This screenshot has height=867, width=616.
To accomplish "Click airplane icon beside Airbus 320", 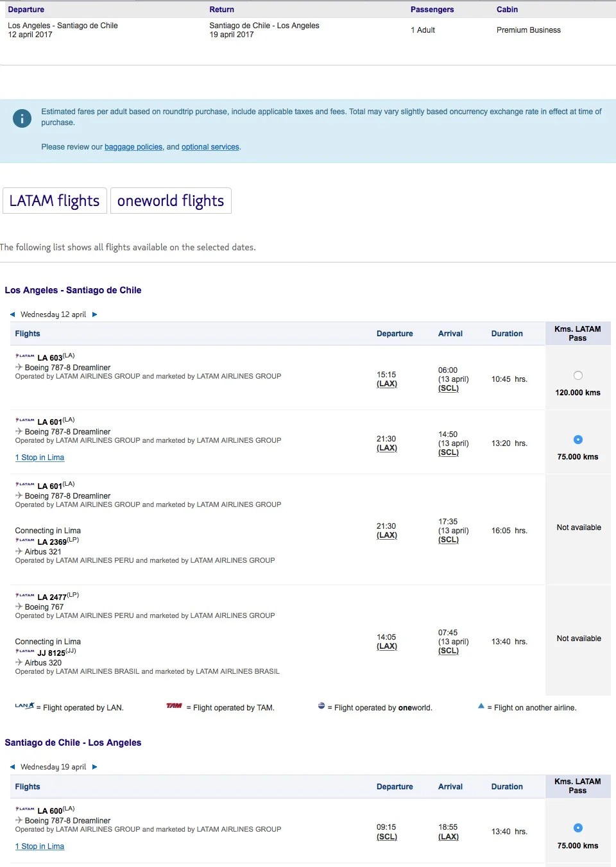I will click(x=19, y=662).
